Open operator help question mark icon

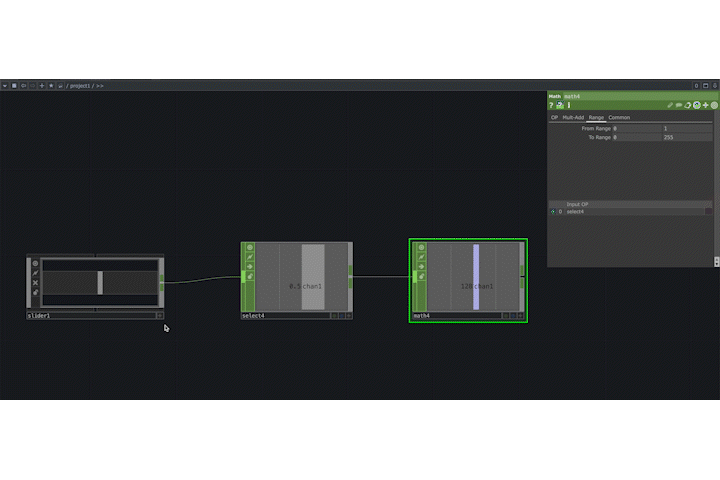click(x=551, y=105)
